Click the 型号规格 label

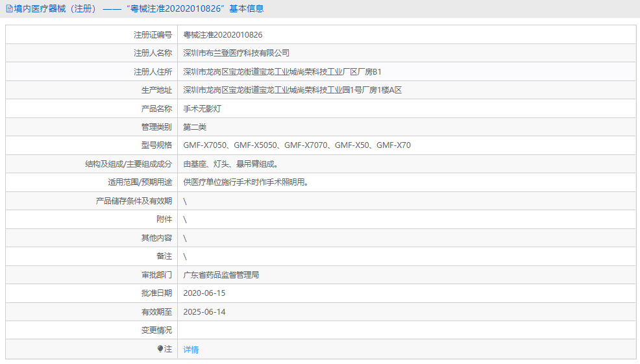point(156,145)
